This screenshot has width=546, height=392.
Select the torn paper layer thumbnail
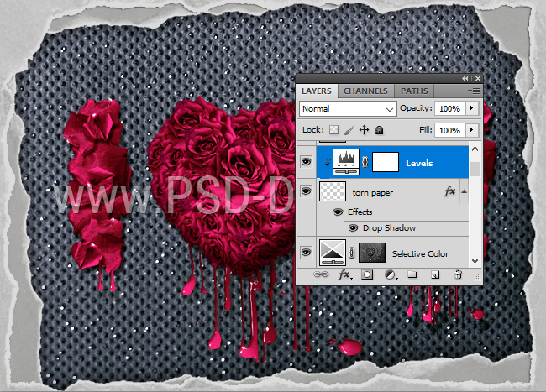click(333, 191)
